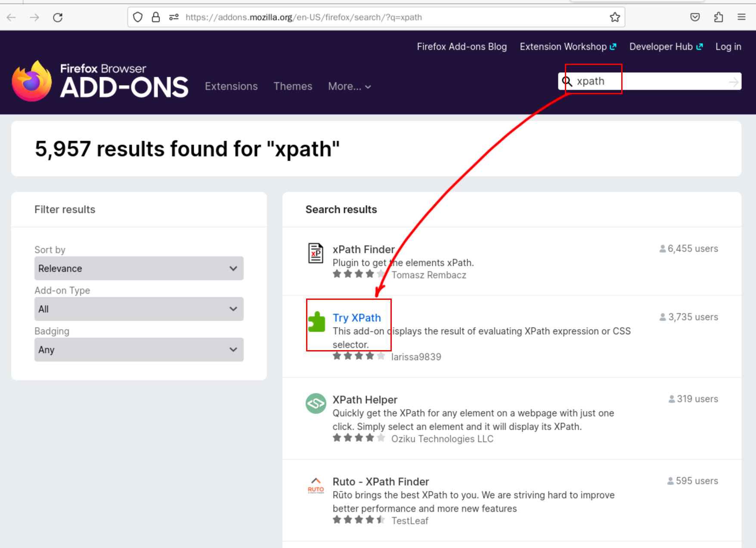This screenshot has height=548, width=756.
Task: Click the Try XPath star rating
Action: 359,356
